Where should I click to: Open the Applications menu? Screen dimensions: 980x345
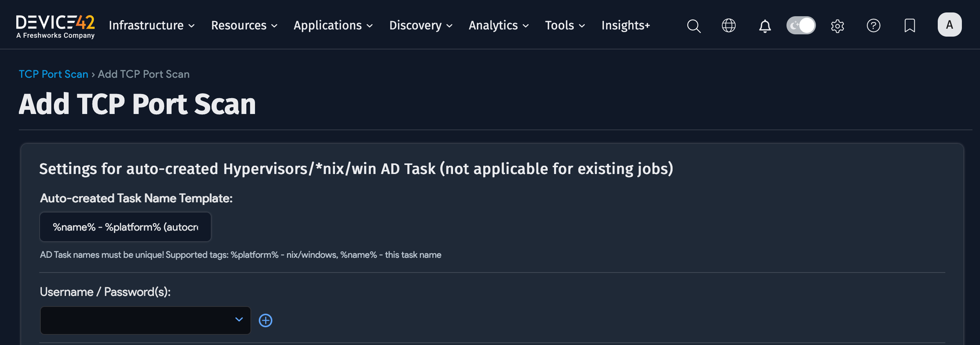click(332, 26)
